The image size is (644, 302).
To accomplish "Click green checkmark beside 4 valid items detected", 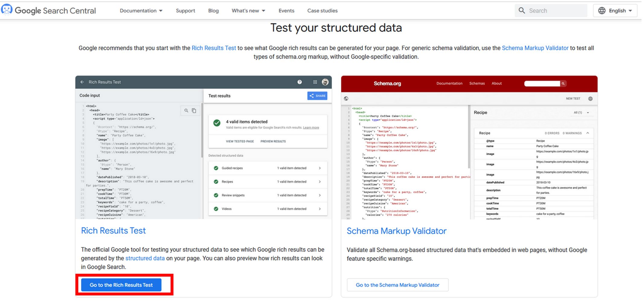I will 217,123.
